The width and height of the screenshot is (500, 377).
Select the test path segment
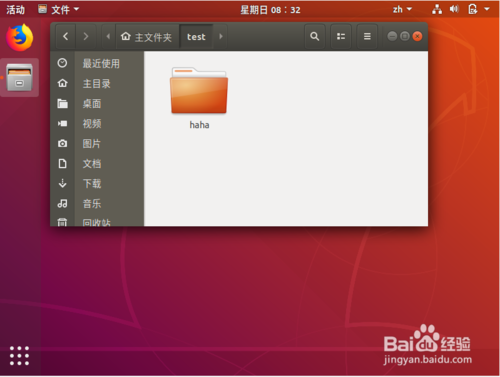click(196, 37)
